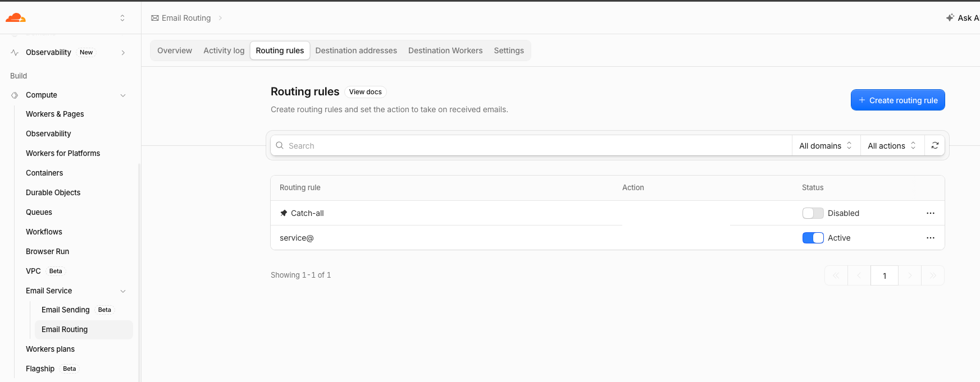The width and height of the screenshot is (980, 382).
Task: Open Flagship Beta in sidebar
Action: click(x=52, y=369)
